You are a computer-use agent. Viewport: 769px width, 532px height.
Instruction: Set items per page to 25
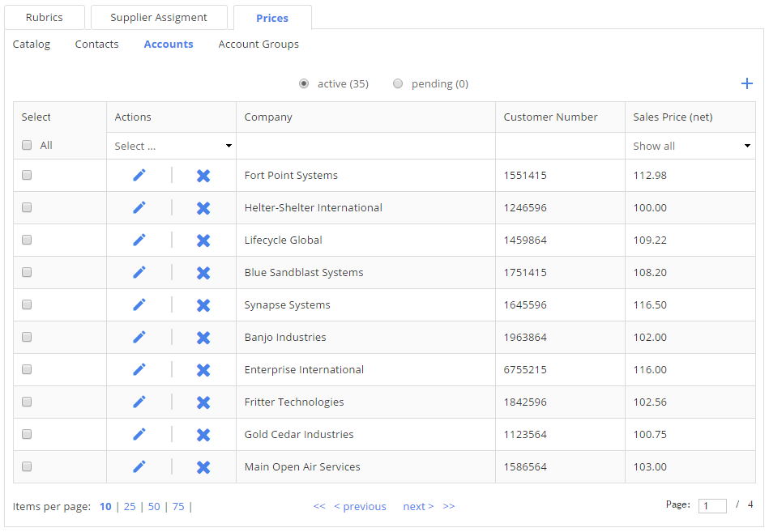(130, 507)
